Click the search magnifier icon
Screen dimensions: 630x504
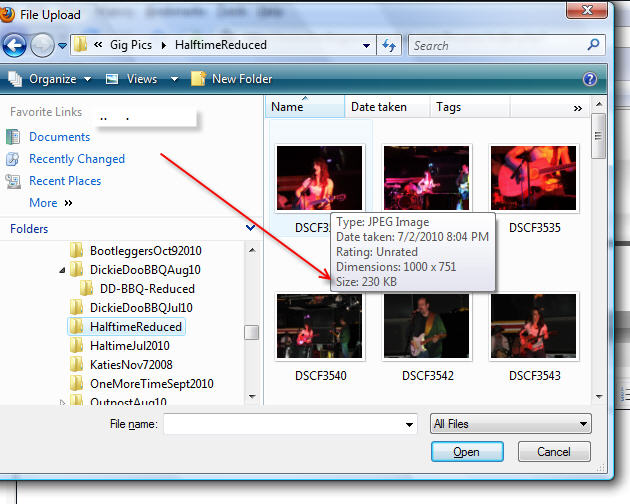593,45
